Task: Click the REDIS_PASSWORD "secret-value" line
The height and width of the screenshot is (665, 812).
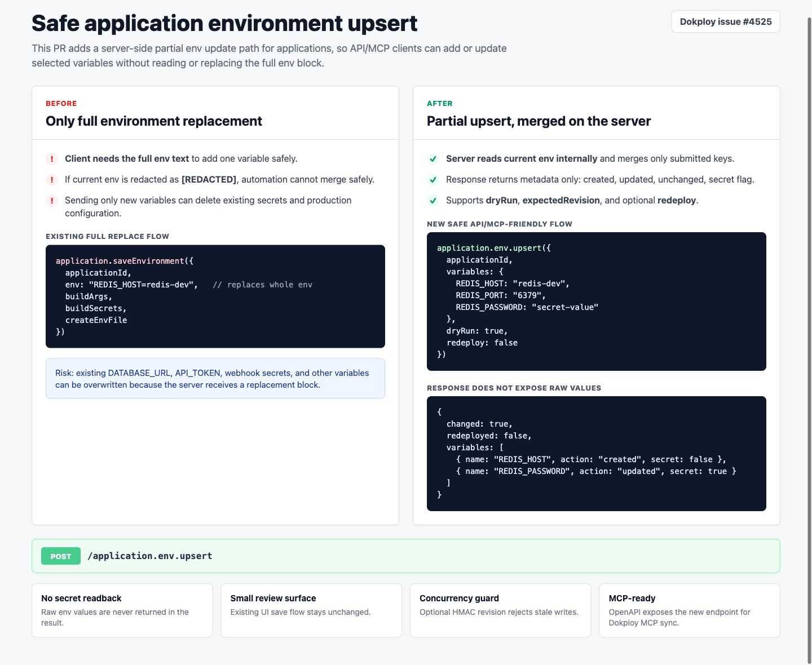Action: (x=527, y=307)
